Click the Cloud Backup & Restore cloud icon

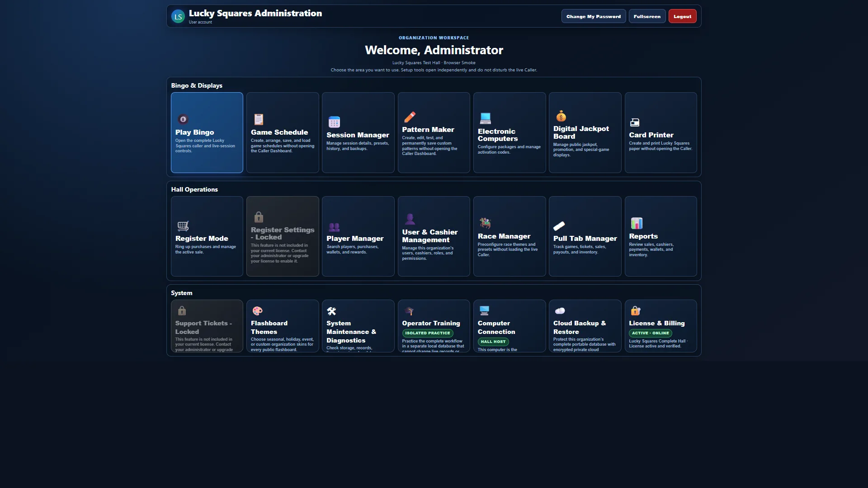(560, 311)
